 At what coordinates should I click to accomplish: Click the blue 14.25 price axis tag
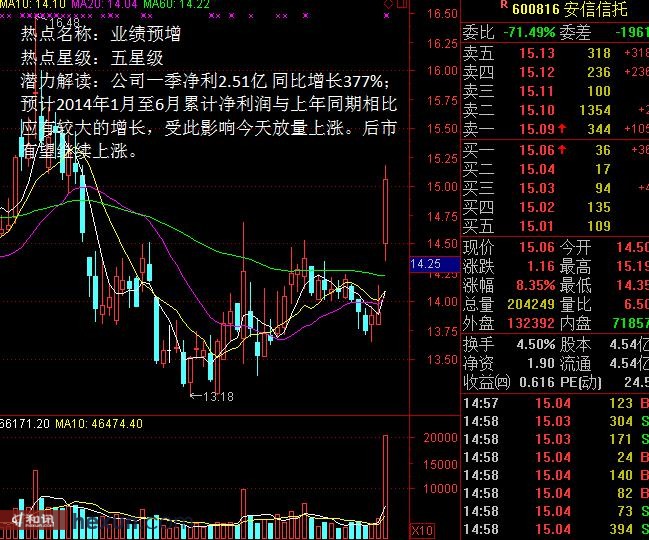click(x=426, y=263)
